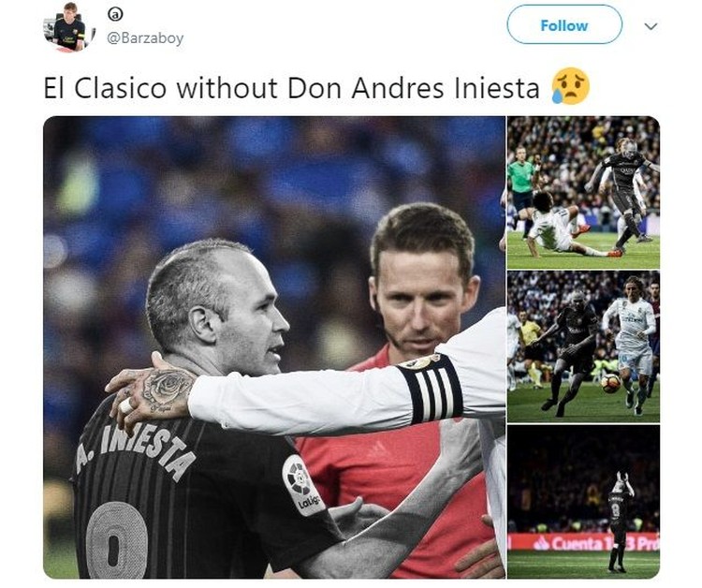The width and height of the screenshot is (702, 588).
Task: Open the large Iniesta and referee photo
Action: click(274, 347)
